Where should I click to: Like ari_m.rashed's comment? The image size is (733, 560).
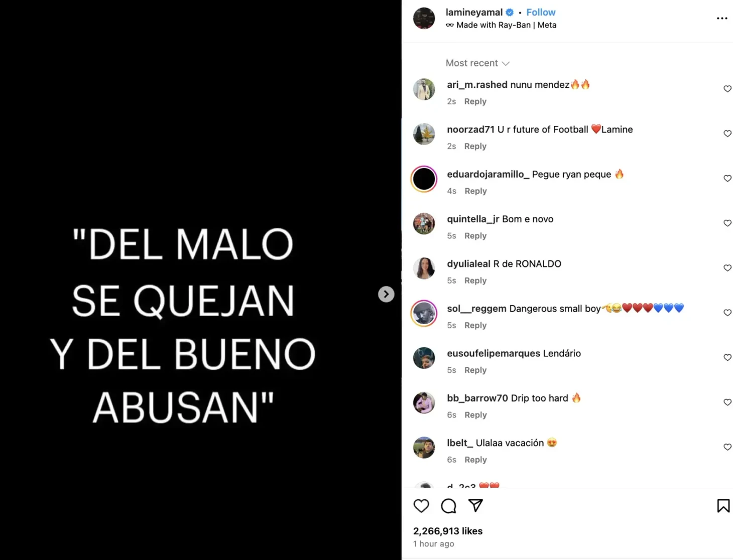click(727, 89)
